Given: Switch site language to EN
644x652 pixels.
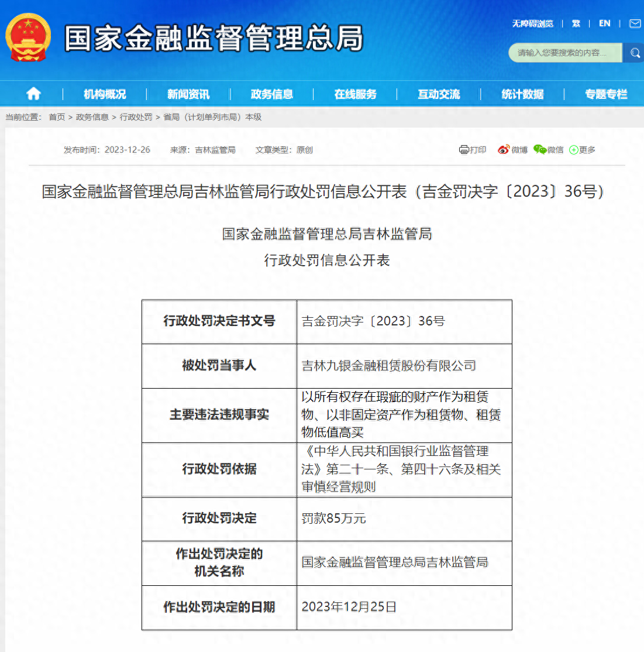Looking at the screenshot, I should tap(605, 23).
